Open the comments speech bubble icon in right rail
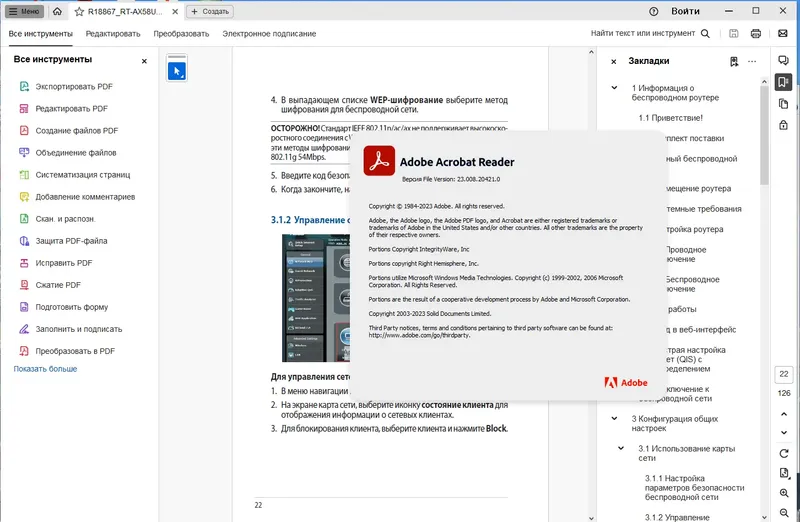Viewport: 800px width, 522px height. click(783, 60)
